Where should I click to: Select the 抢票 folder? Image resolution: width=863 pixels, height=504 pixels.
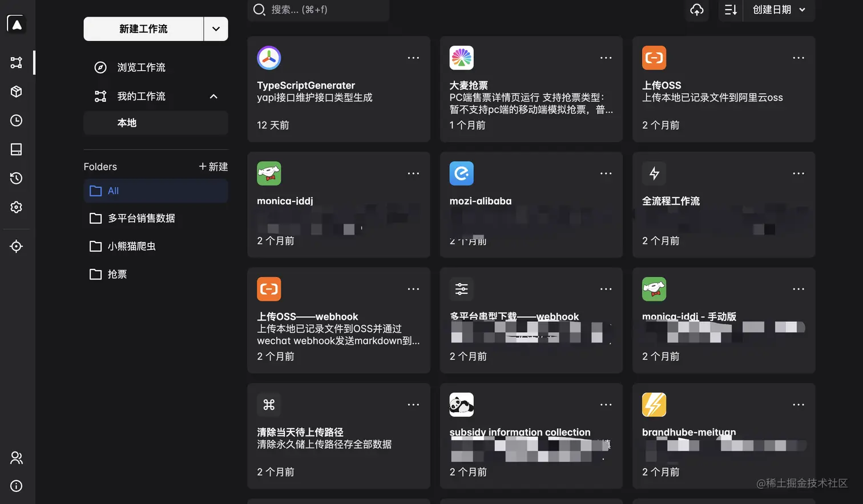coord(117,274)
